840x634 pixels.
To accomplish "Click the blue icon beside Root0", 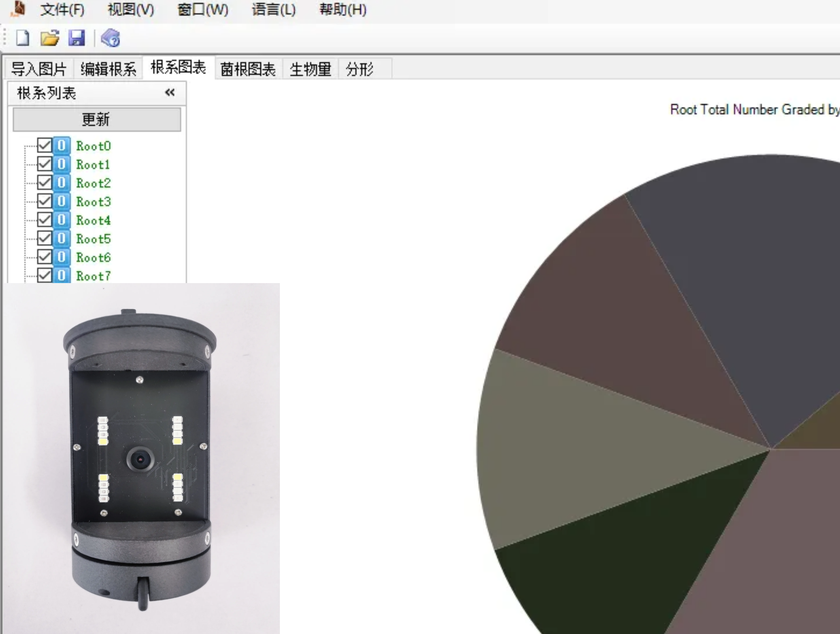I will (x=61, y=146).
